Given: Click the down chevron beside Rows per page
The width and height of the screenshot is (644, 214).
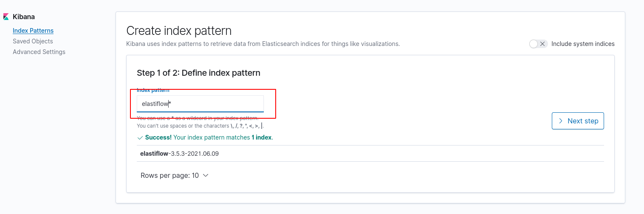Looking at the screenshot, I should click(x=206, y=175).
